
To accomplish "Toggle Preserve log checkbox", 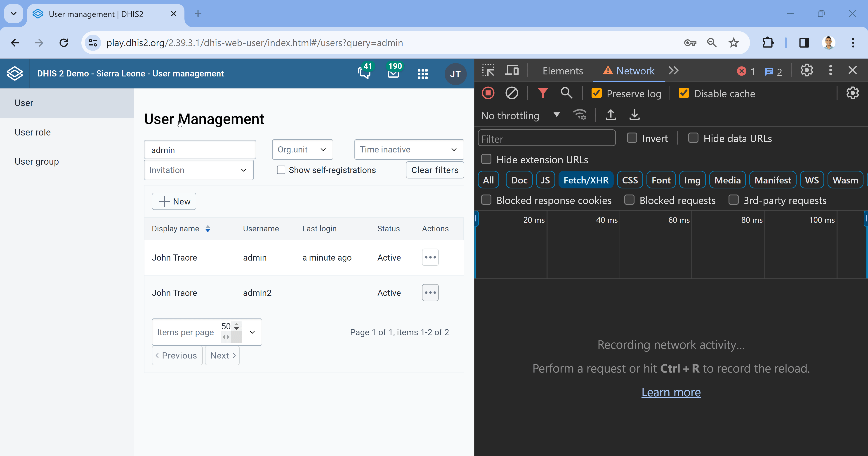I will pos(597,93).
